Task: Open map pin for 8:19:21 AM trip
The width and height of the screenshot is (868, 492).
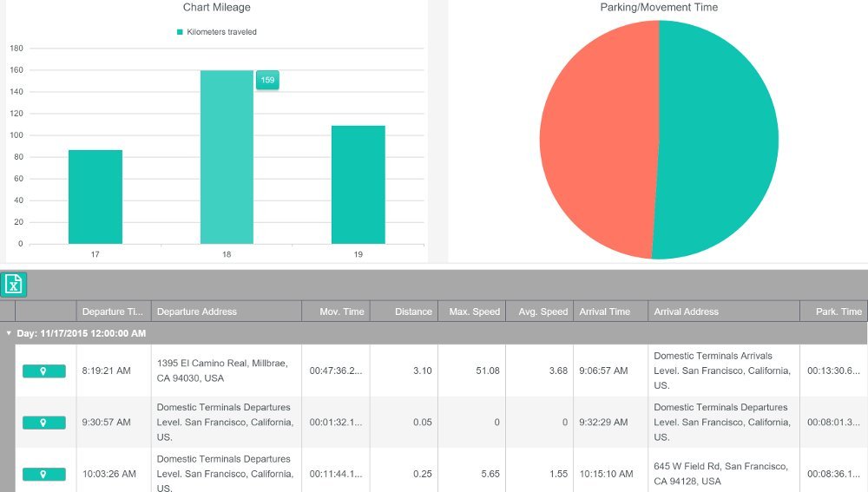Action: pos(43,371)
